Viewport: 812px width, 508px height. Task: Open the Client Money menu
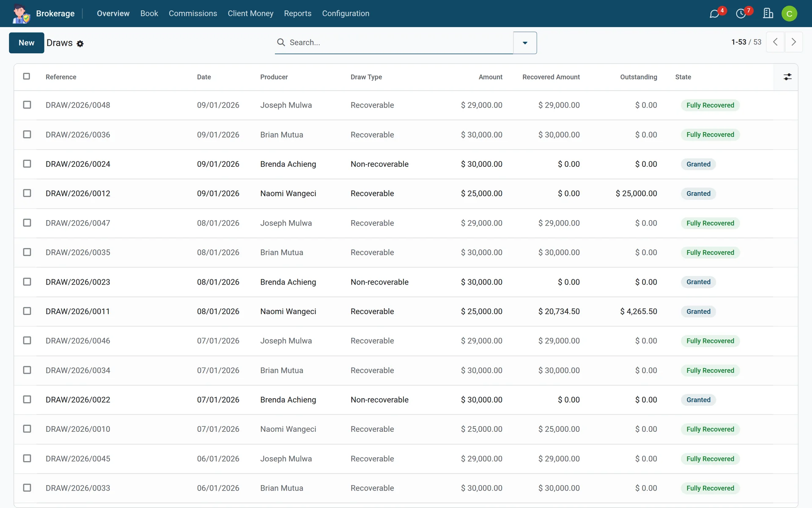250,14
